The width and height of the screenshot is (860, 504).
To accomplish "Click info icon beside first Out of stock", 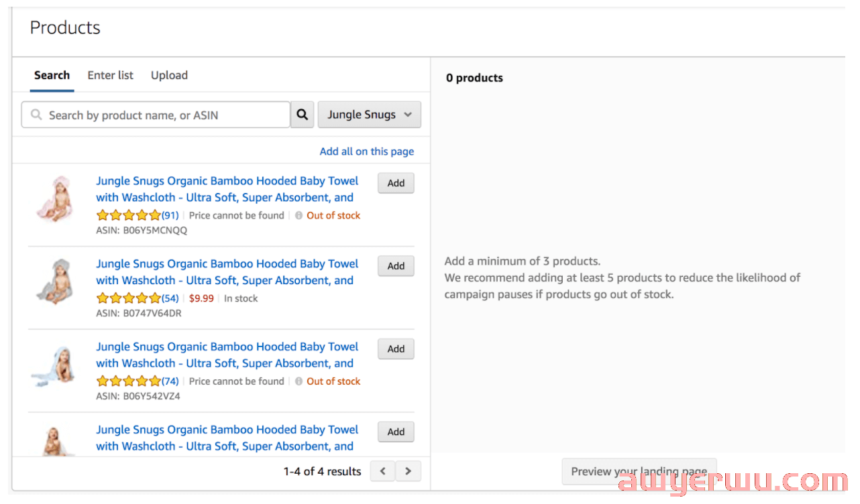I will tap(299, 216).
